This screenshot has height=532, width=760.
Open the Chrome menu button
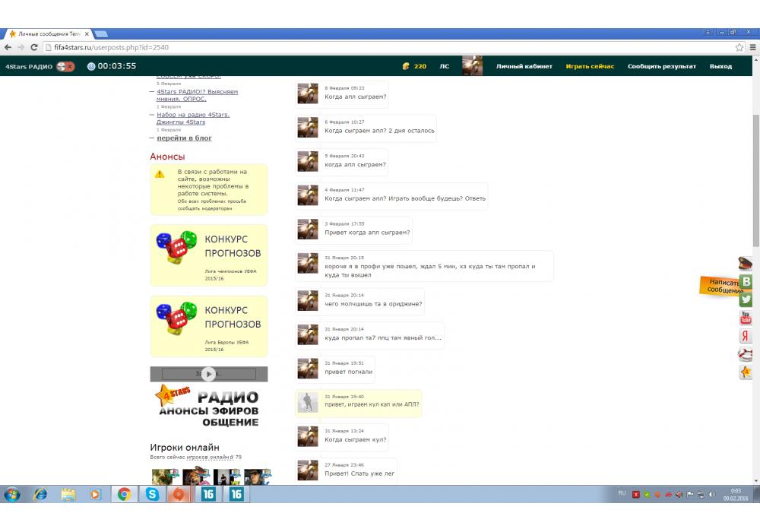pyautogui.click(x=752, y=47)
